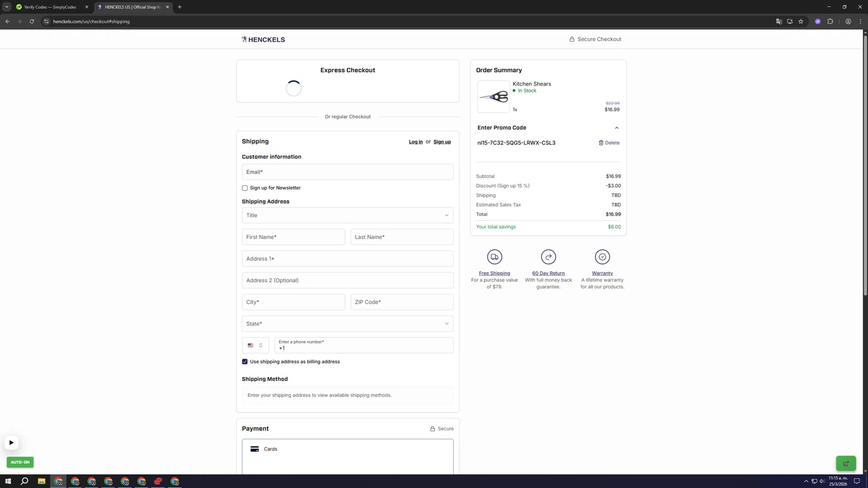
Task: Open the phone country code selector
Action: [x=255, y=345]
